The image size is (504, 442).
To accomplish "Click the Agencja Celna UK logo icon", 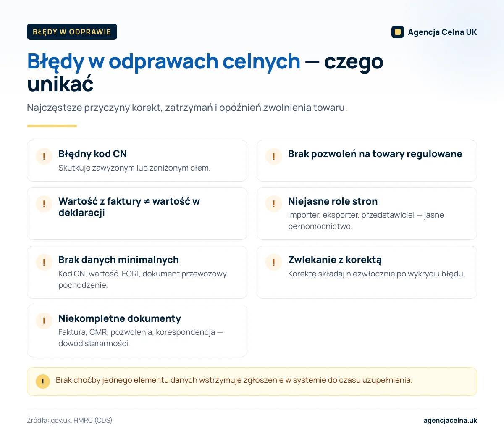I will point(398,32).
